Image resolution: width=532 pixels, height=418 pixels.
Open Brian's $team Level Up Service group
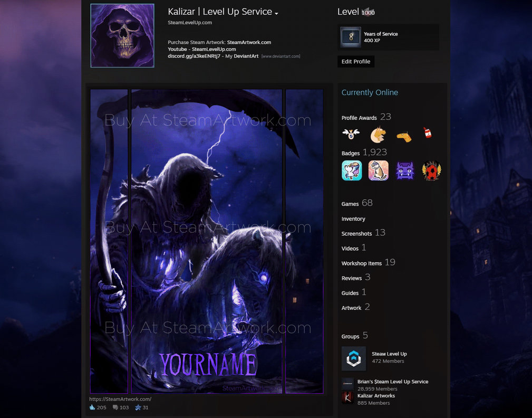tap(393, 382)
